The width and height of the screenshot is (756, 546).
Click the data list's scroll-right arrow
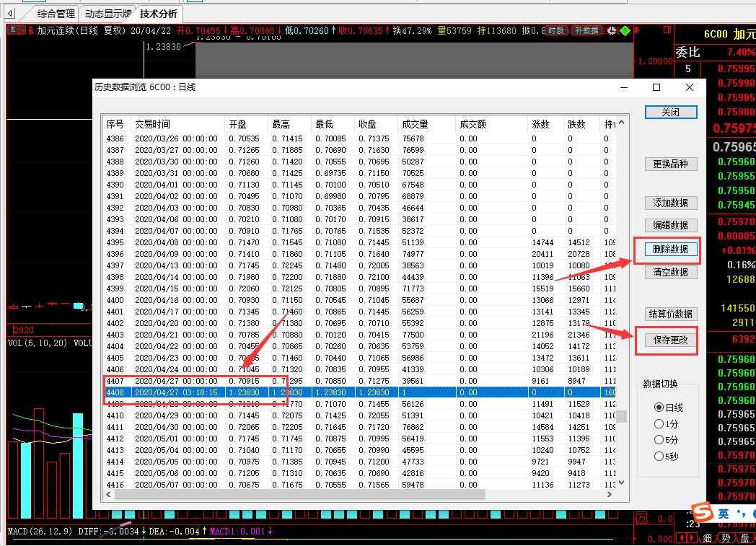(610, 495)
